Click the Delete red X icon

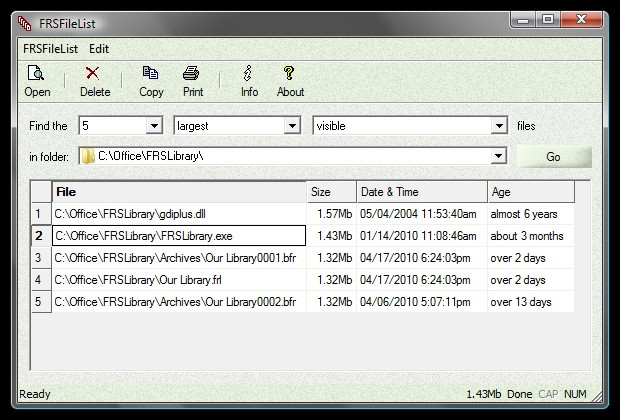[x=93, y=73]
